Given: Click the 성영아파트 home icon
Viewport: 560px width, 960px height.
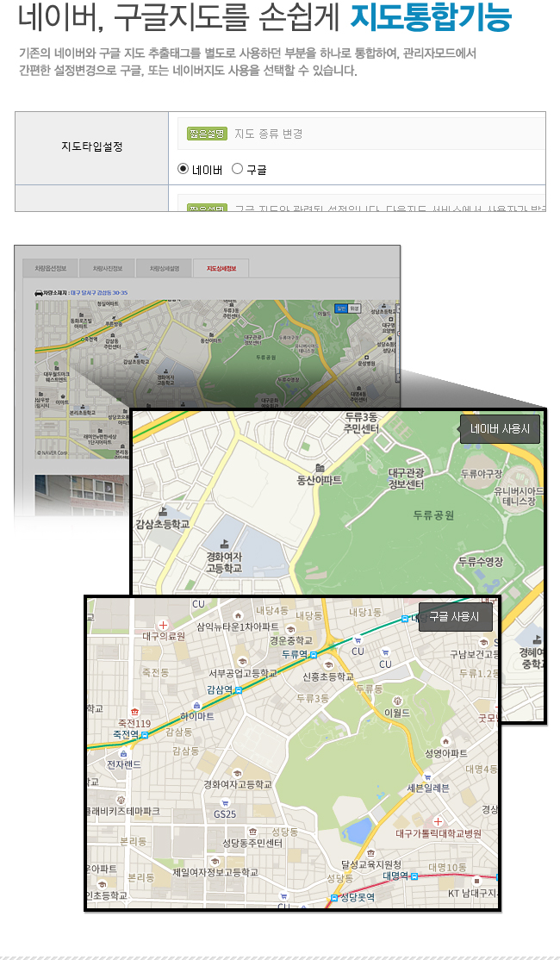Looking at the screenshot, I should [x=445, y=741].
